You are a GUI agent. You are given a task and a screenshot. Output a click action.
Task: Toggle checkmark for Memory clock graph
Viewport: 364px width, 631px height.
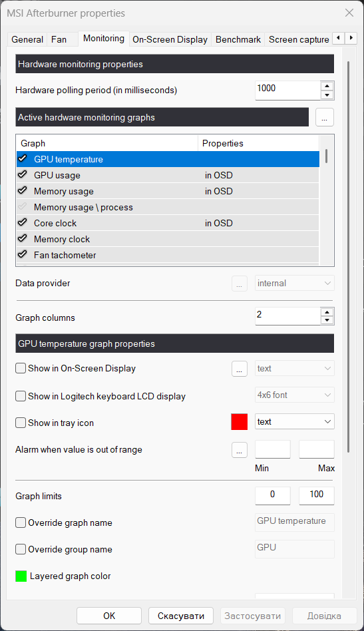coord(23,239)
